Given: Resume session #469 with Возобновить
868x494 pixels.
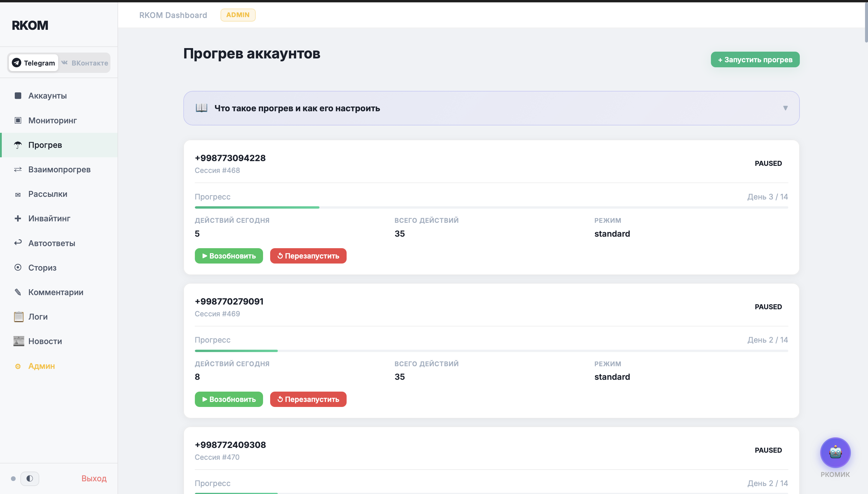Looking at the screenshot, I should point(229,399).
